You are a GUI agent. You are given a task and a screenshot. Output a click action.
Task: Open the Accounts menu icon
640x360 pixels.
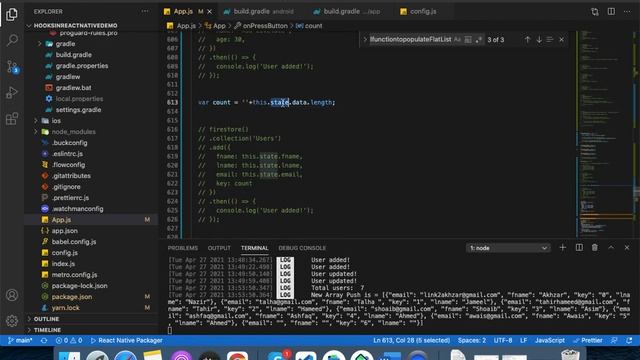pos(12,295)
